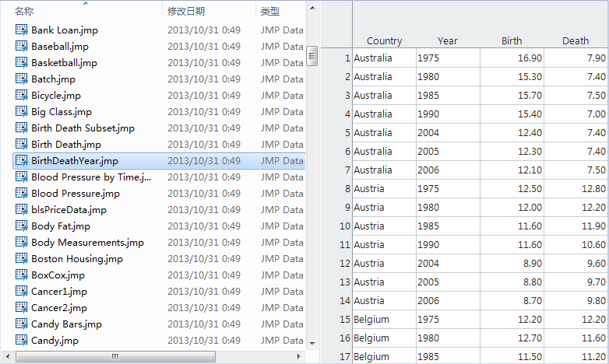Select the Country column header
The image size is (609, 364).
[x=384, y=40]
